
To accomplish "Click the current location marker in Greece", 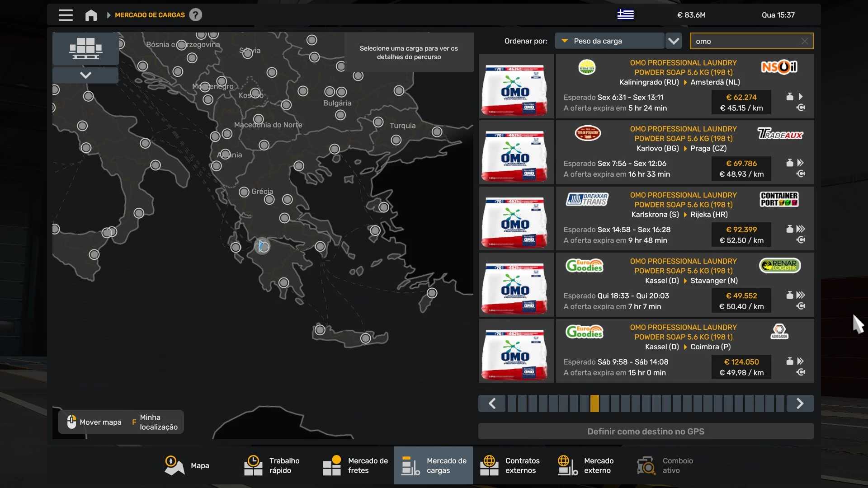I will (x=262, y=246).
